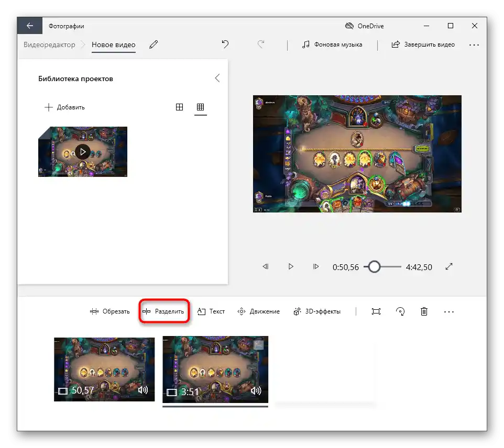
Task: Click the video preview frame
Action: point(357,154)
